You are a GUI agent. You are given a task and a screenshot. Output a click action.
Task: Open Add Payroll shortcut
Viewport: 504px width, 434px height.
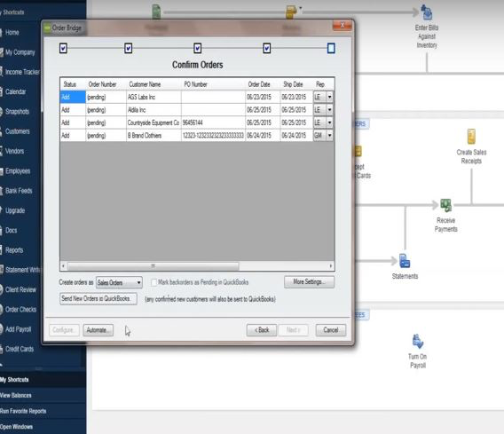pos(18,329)
